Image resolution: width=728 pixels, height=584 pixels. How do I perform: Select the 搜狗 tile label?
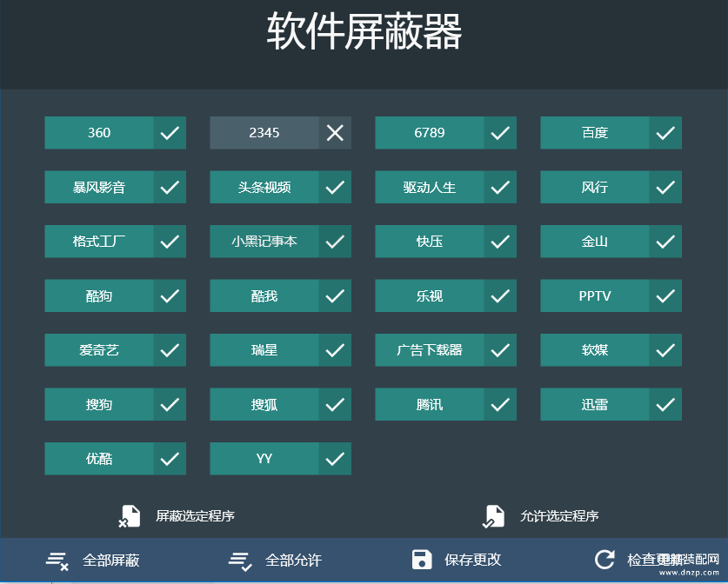99,404
